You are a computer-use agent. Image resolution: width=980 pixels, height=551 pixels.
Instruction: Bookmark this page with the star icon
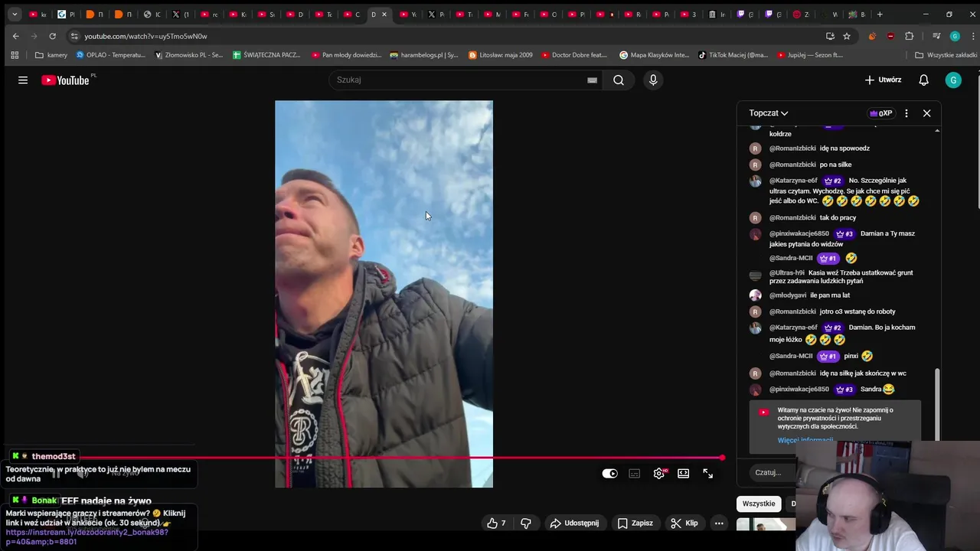(846, 36)
